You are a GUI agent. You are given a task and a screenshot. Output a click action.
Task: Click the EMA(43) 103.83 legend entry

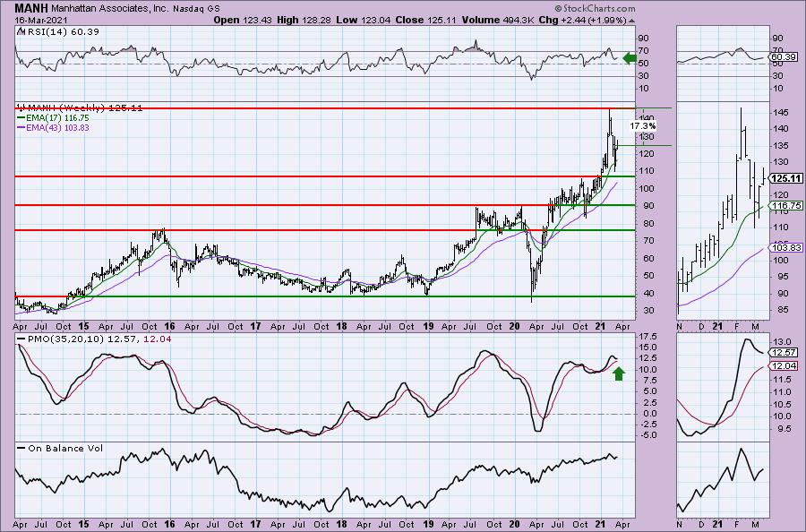[53, 127]
